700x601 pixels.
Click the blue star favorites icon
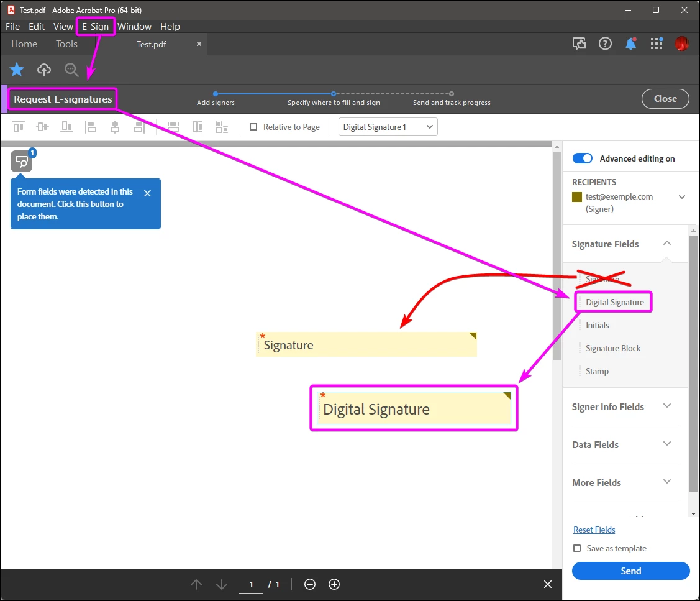tap(17, 70)
